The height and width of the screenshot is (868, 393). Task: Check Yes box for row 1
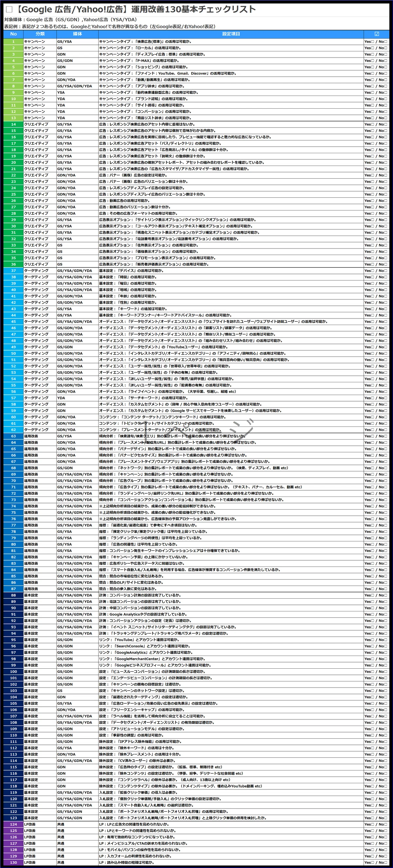click(x=372, y=42)
